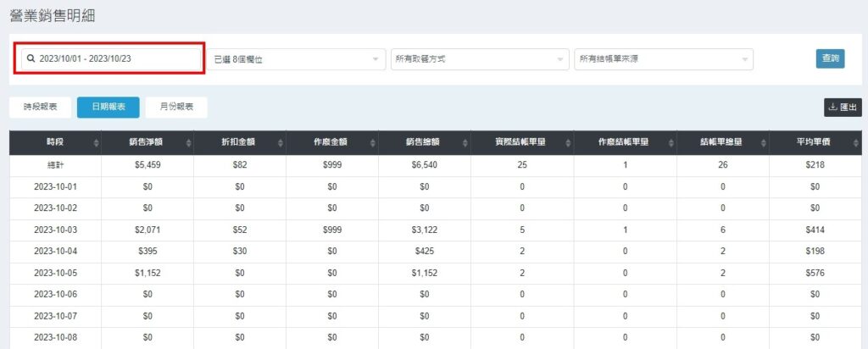Click sort icon on 作廢結帳單量 header
The height and width of the screenshot is (349, 868).
coord(670,143)
